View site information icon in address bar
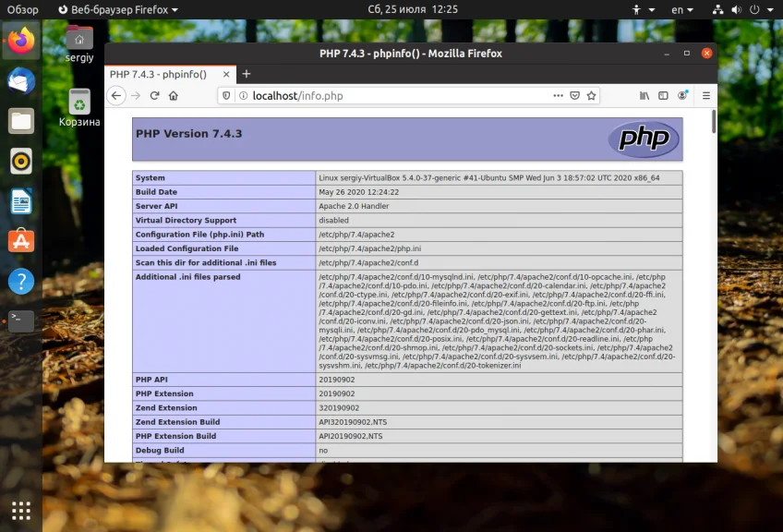The width and height of the screenshot is (783, 532). [x=243, y=95]
